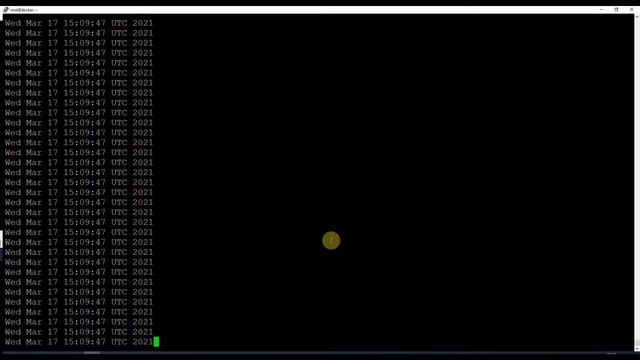This screenshot has height=360, width=640.
Task: Maximize the PuTTY terminal window
Action: [x=616, y=9]
